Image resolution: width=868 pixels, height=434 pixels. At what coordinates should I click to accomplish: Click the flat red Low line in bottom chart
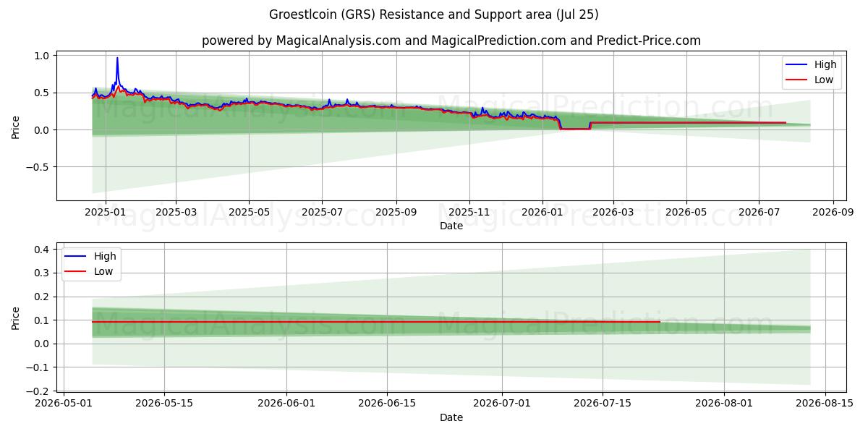point(376,322)
